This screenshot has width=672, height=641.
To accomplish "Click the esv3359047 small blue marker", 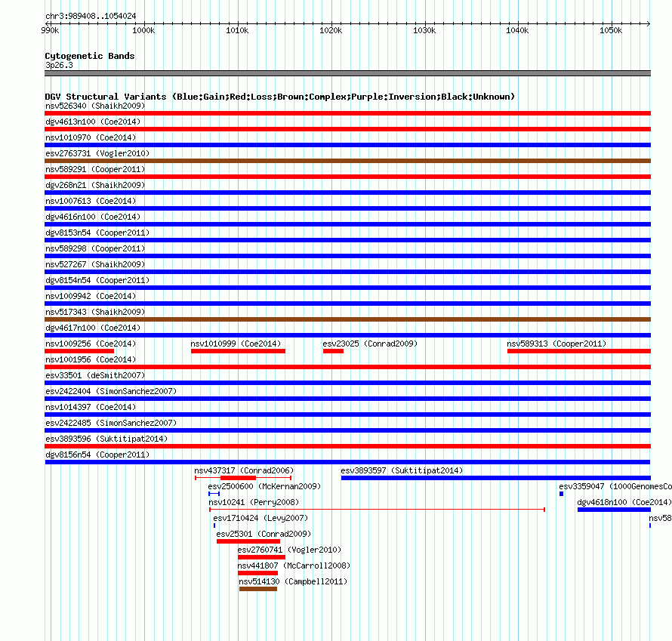I will tap(562, 494).
